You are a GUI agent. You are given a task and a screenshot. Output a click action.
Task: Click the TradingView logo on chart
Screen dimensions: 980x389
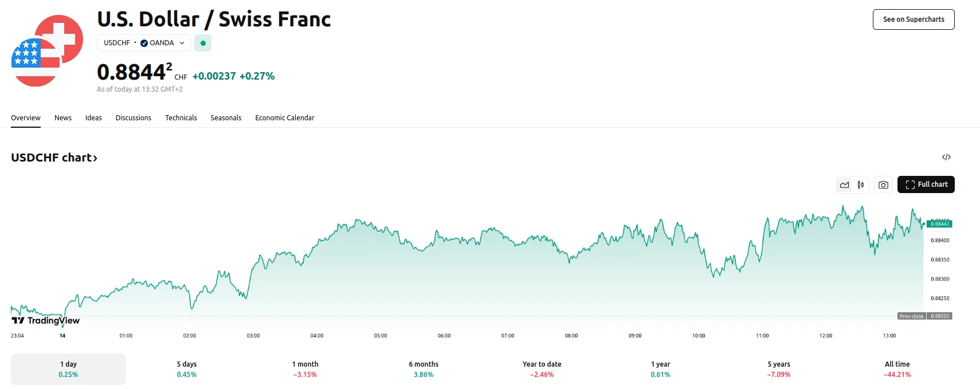pyautogui.click(x=46, y=320)
